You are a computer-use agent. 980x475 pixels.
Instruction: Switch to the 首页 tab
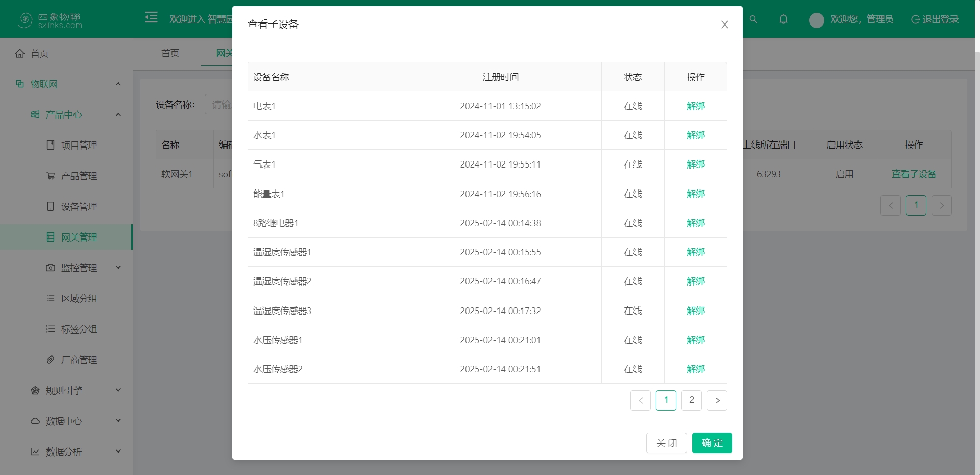(x=170, y=53)
